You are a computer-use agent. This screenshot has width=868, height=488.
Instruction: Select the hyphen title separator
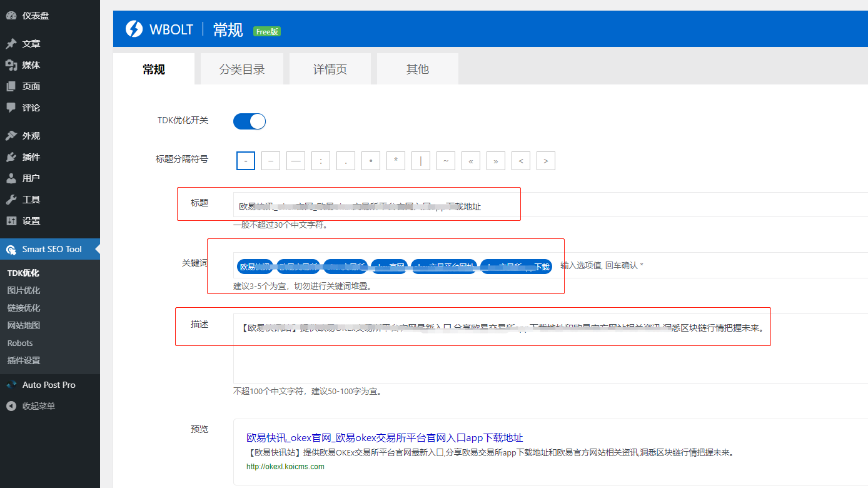(x=246, y=161)
